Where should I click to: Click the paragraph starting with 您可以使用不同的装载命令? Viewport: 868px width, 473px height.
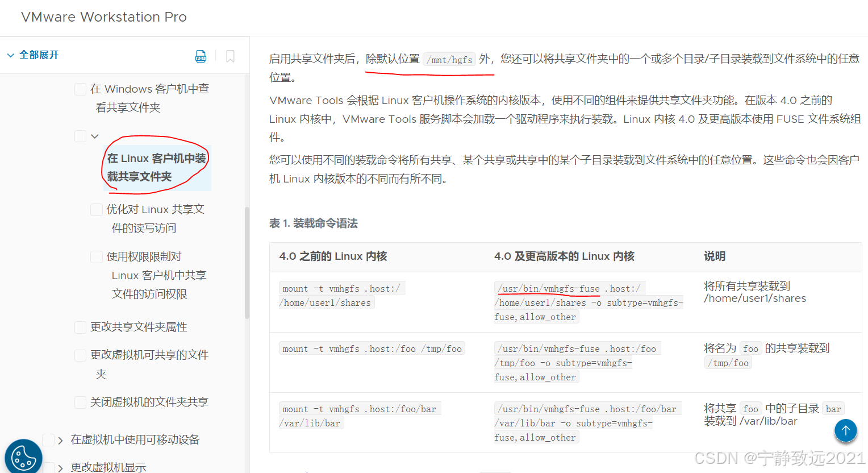(564, 169)
